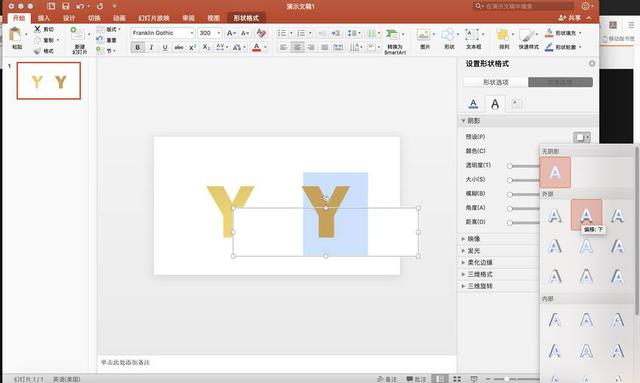The image size is (640, 383).
Task: Switch to 形状选项 Shape Options tab
Action: click(x=496, y=82)
